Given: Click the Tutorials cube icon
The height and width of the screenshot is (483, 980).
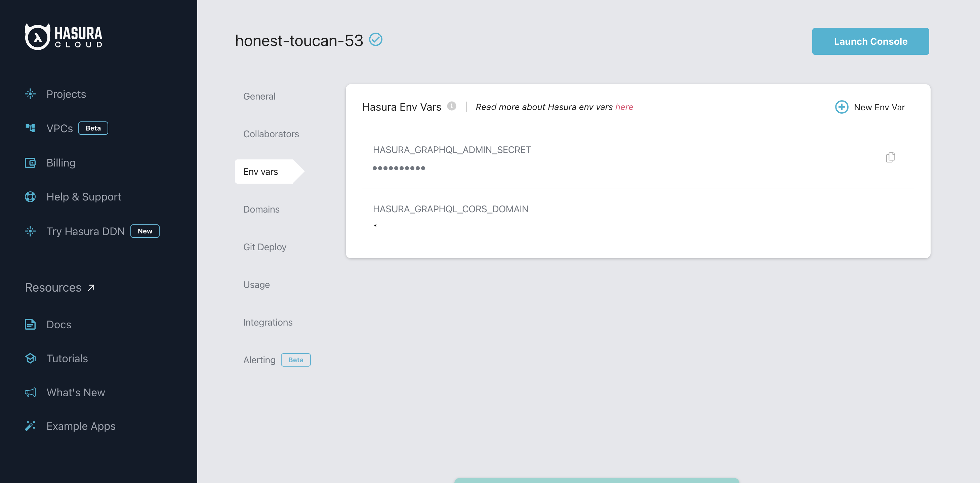Looking at the screenshot, I should (x=30, y=358).
